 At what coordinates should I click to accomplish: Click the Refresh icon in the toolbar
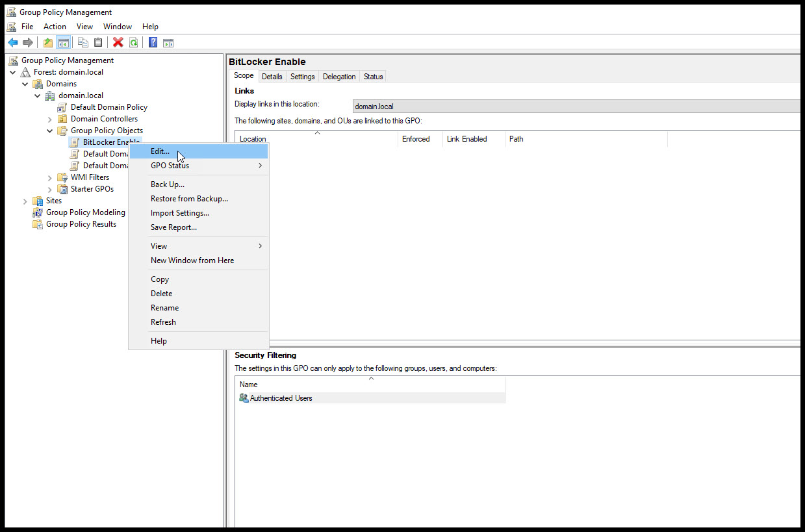point(133,42)
